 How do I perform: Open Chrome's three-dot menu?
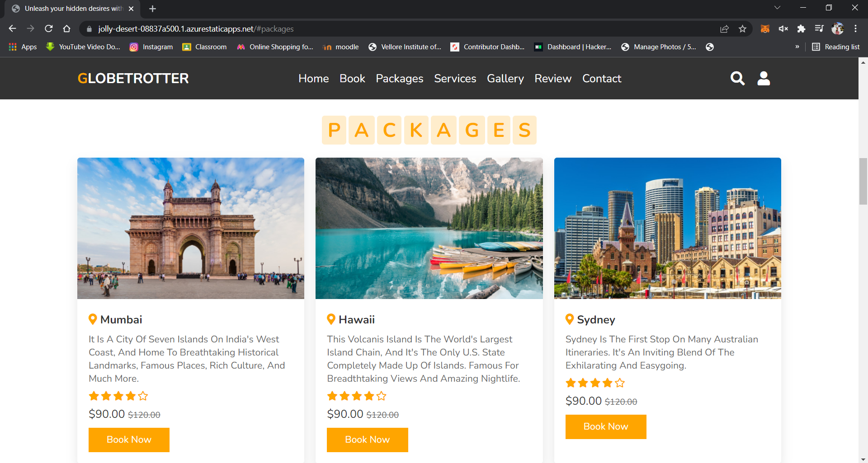[x=855, y=28]
